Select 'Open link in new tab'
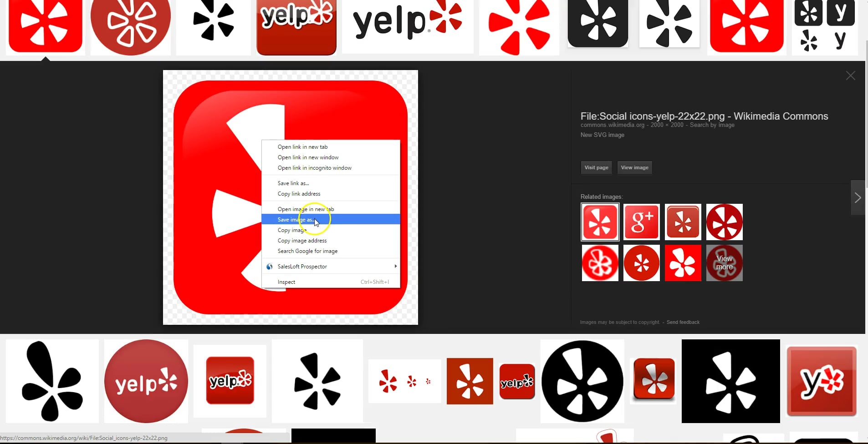Screen dimensions: 868x444 tap(331, 146)
